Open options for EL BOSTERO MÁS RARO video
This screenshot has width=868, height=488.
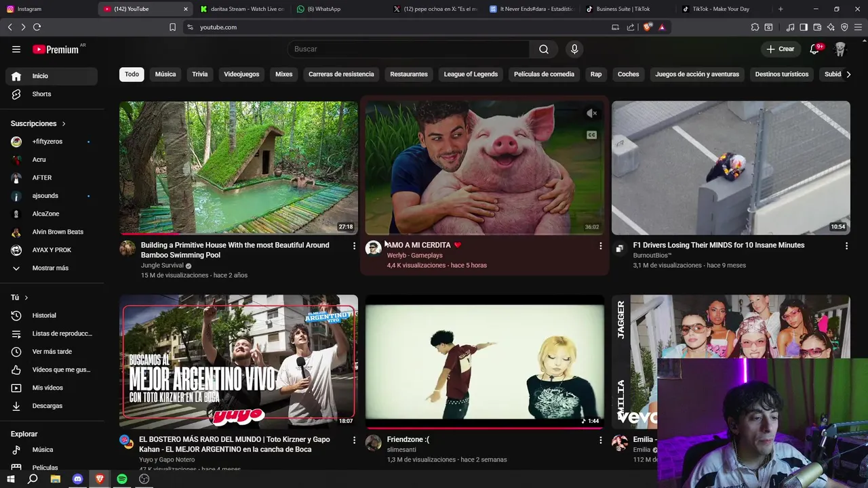354,441
